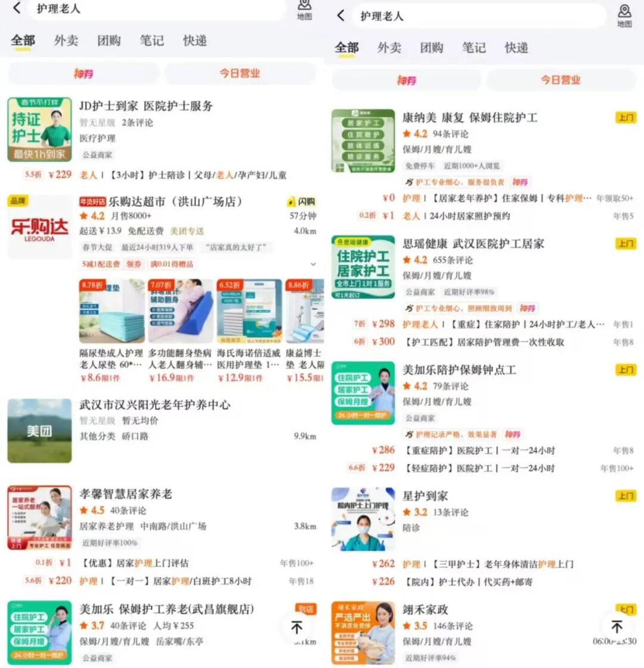This screenshot has width=644, height=668.
Task: Open the 地图 map icon in left screen
Action: coord(304,10)
